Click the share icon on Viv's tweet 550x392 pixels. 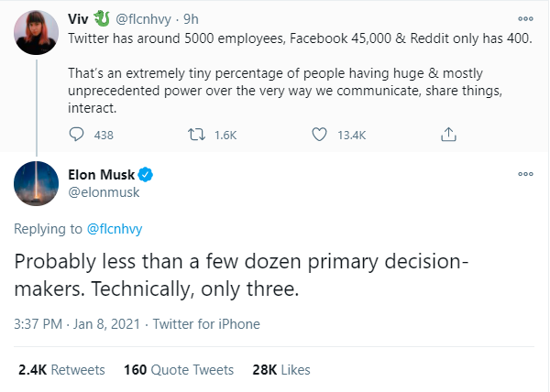click(x=447, y=135)
